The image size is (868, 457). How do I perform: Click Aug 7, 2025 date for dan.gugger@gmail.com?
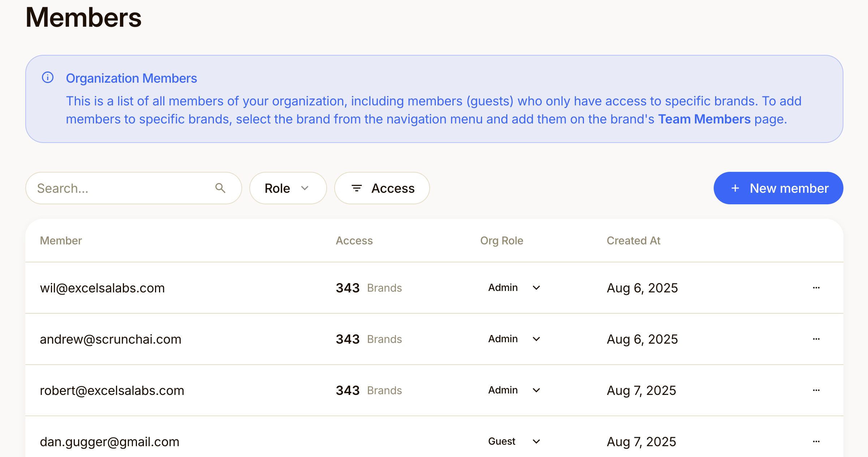(641, 442)
